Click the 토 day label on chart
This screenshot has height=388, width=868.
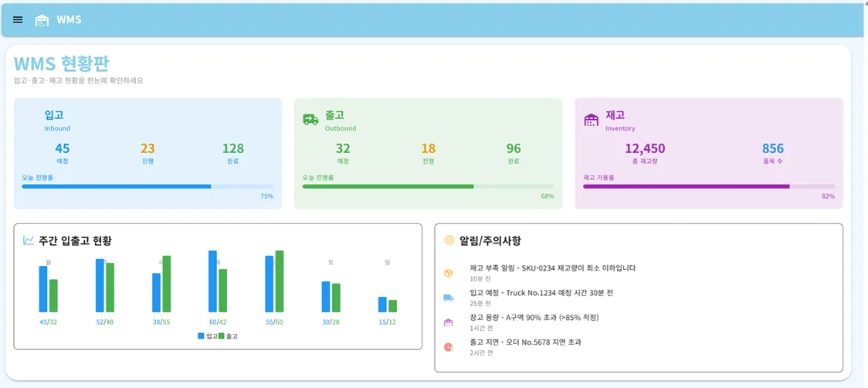pyautogui.click(x=331, y=262)
